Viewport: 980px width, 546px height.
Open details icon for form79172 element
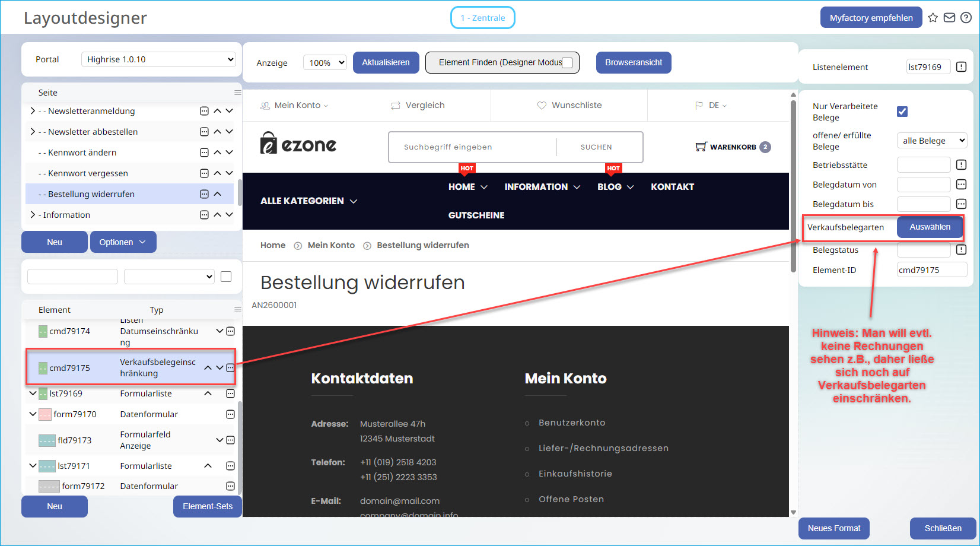pyautogui.click(x=231, y=486)
